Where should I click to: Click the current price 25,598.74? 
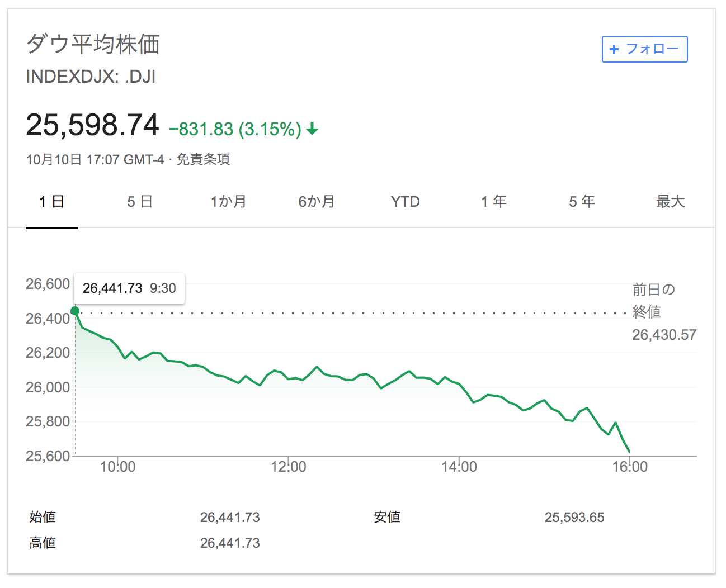coord(93,125)
